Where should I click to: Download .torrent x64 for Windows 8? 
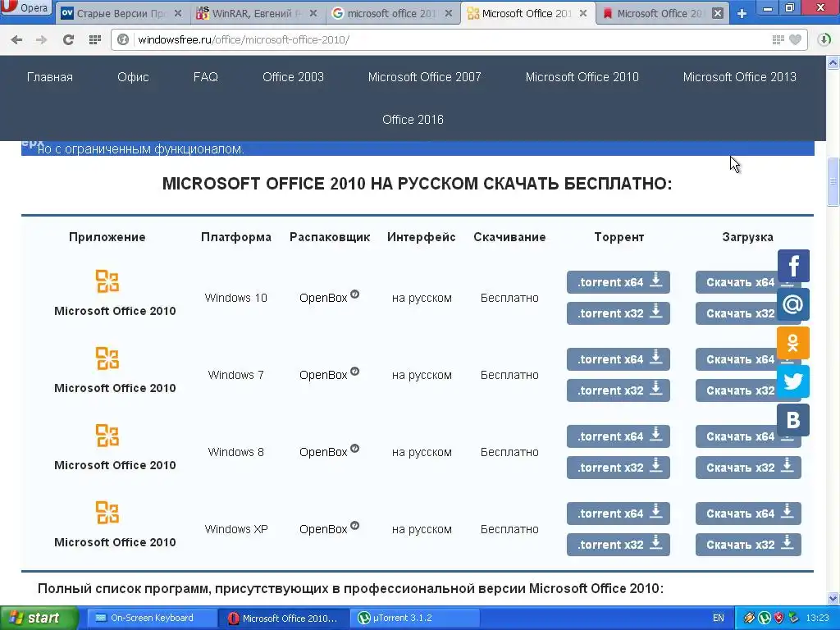point(619,436)
